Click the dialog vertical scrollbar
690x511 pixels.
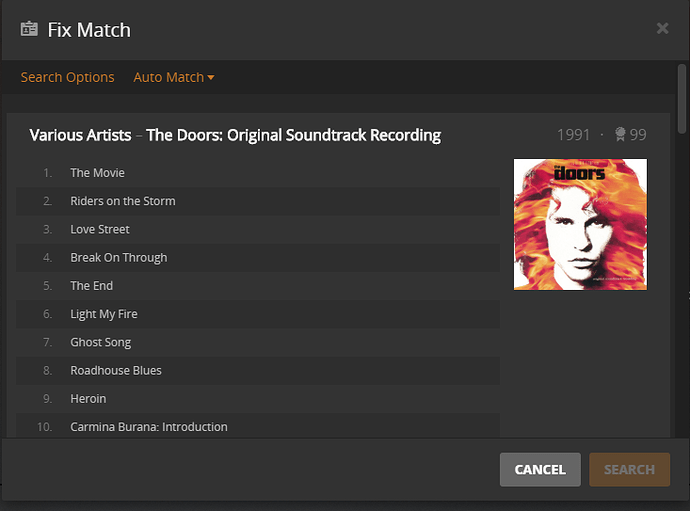point(682,99)
